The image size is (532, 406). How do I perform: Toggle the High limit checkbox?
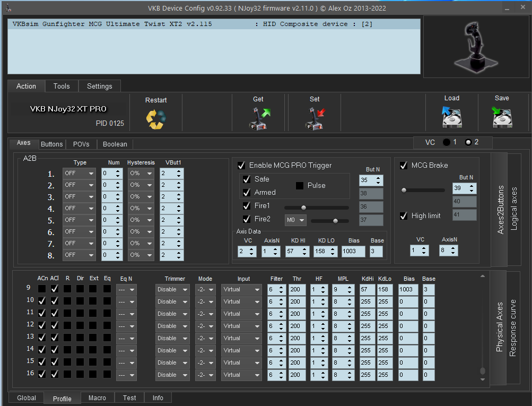point(404,216)
